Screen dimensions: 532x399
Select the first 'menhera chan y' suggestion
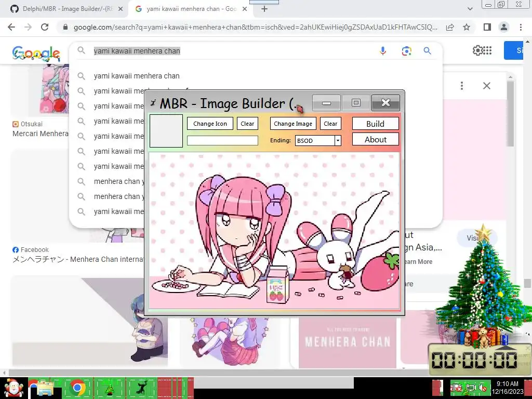119,181
